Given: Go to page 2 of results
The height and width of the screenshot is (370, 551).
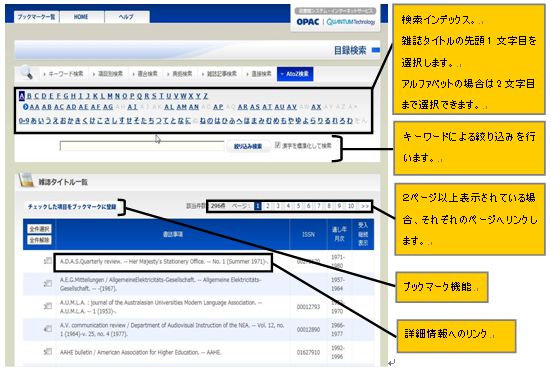Looking at the screenshot, I should (268, 206).
